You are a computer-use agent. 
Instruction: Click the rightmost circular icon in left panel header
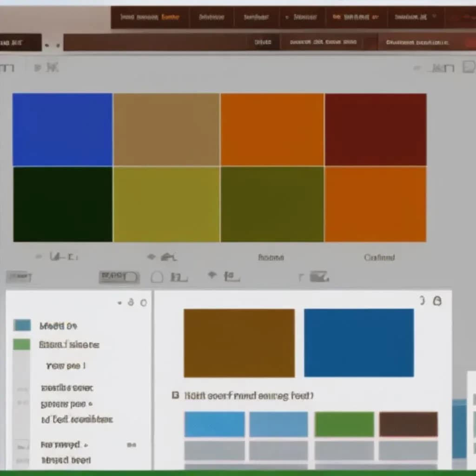point(144,303)
